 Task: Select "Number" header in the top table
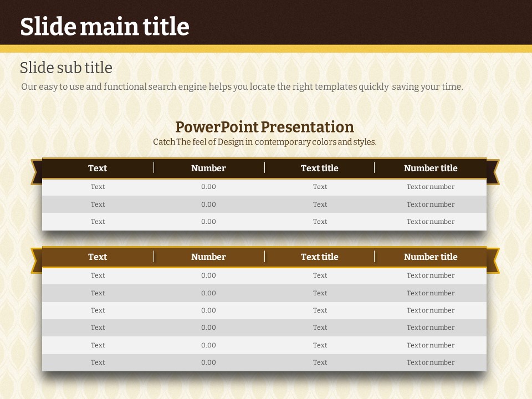click(208, 168)
